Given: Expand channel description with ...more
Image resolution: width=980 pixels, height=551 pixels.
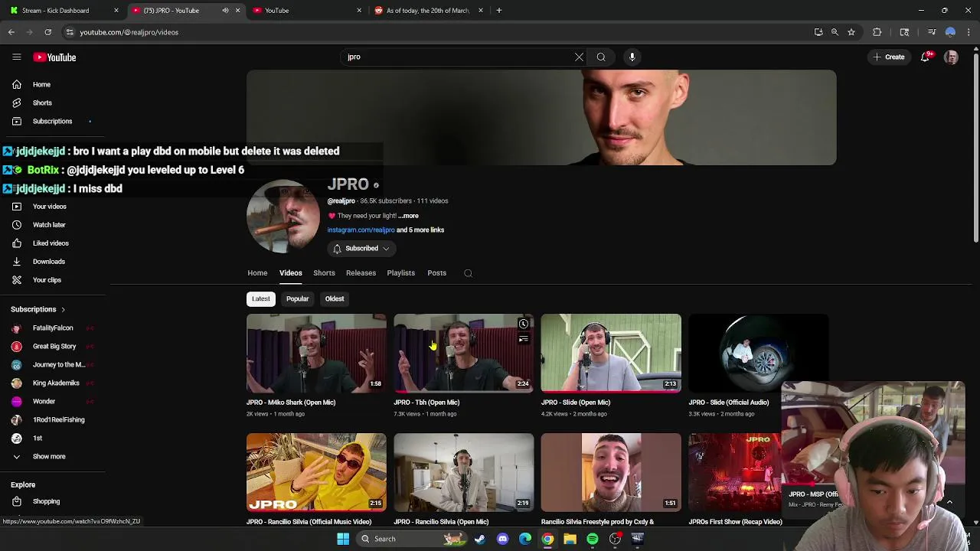Looking at the screenshot, I should 408,216.
